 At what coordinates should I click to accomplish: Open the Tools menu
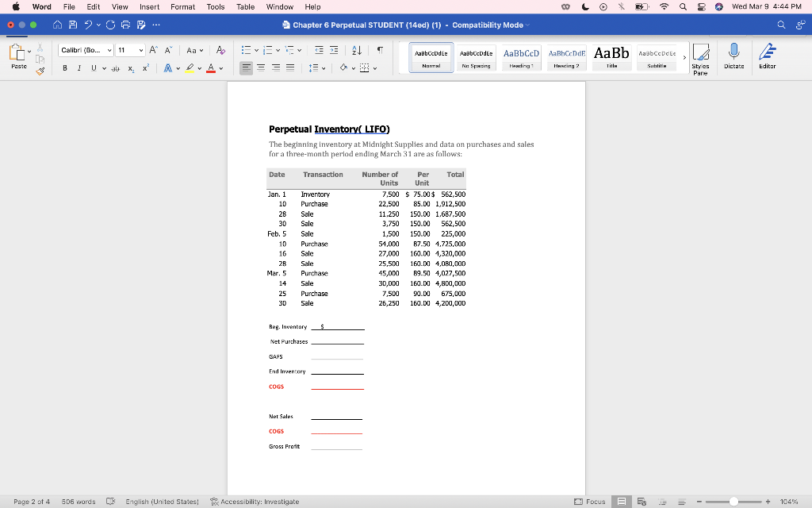pyautogui.click(x=216, y=6)
